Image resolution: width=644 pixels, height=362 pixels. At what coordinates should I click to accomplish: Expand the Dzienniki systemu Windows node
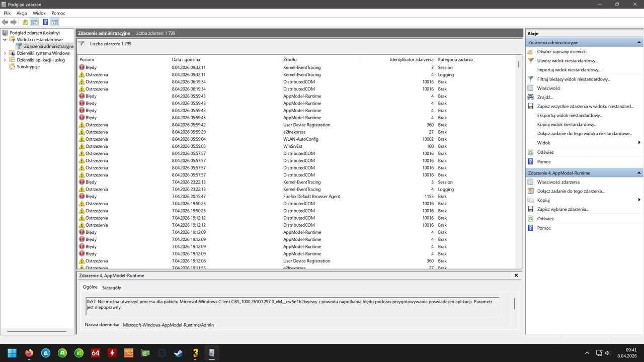(5, 53)
